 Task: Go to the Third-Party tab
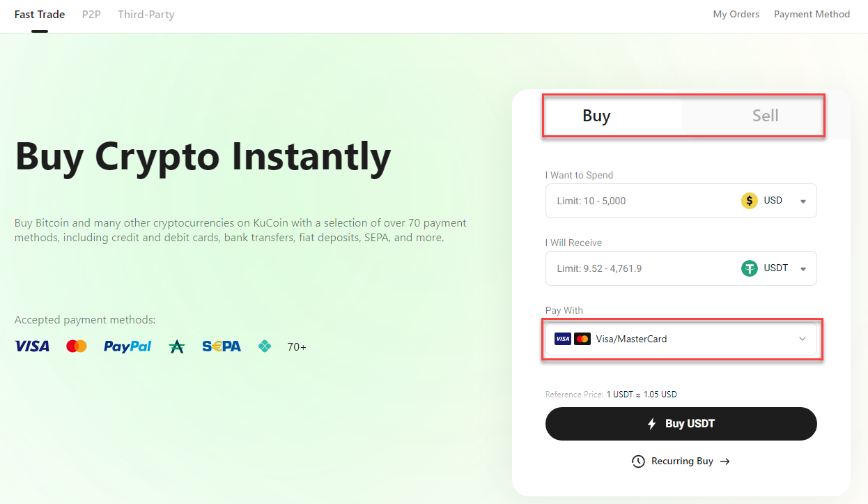tap(146, 14)
